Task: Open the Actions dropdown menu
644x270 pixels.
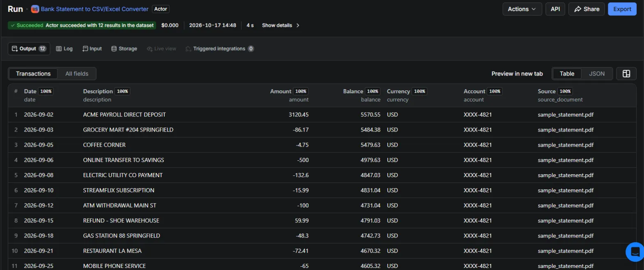Action: click(x=522, y=9)
